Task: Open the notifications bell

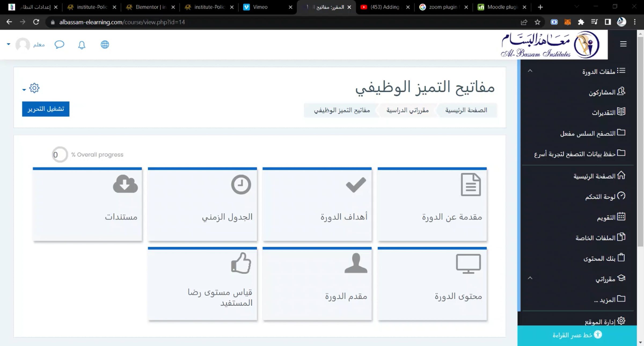Action: click(82, 45)
